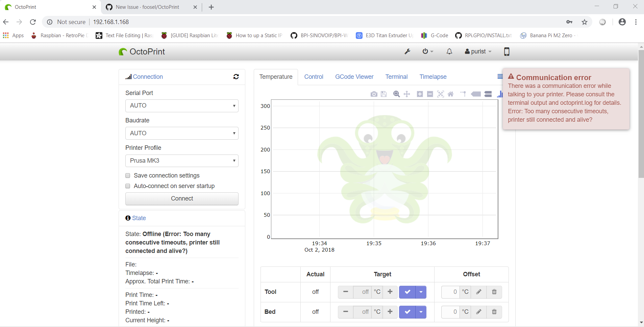Open hamburger menu beside Timelapse tab
Screen dimensions: 644x327
[500, 77]
